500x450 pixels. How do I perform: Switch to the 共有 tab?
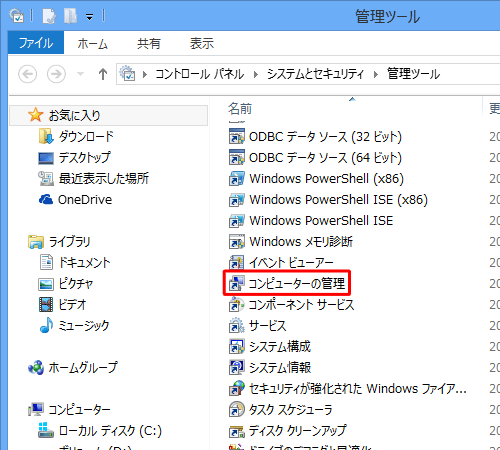point(149,43)
